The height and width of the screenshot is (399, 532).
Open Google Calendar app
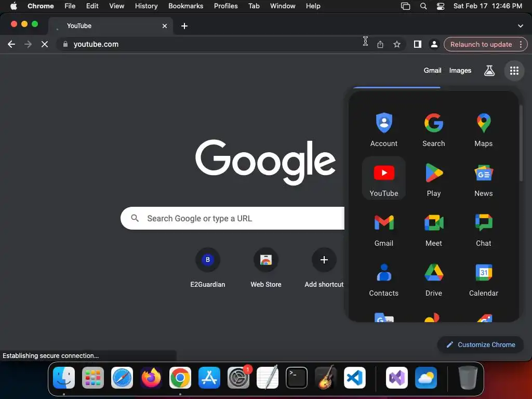pyautogui.click(x=484, y=279)
